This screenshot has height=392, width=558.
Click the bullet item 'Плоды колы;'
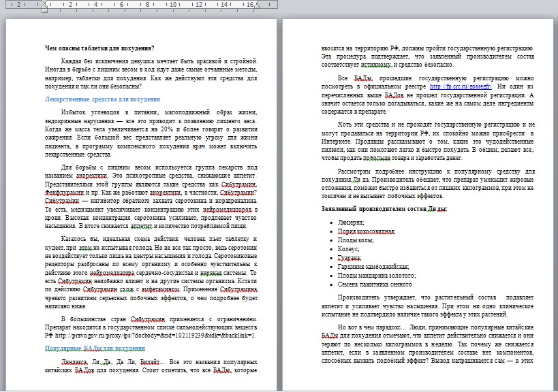[356, 240]
